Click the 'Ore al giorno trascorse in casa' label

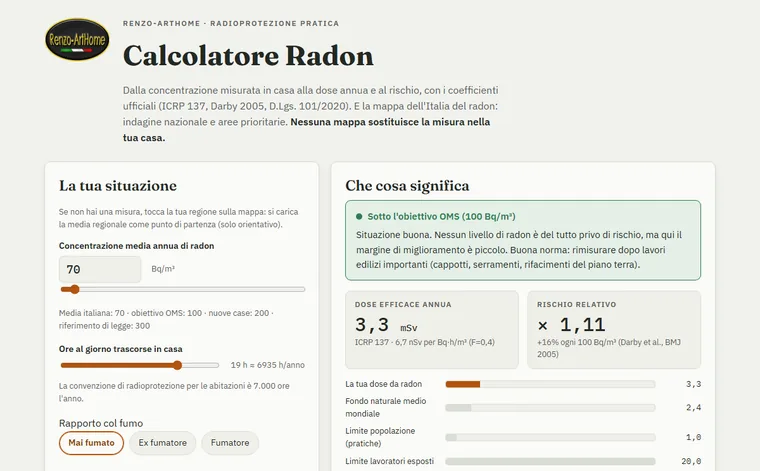(x=121, y=349)
